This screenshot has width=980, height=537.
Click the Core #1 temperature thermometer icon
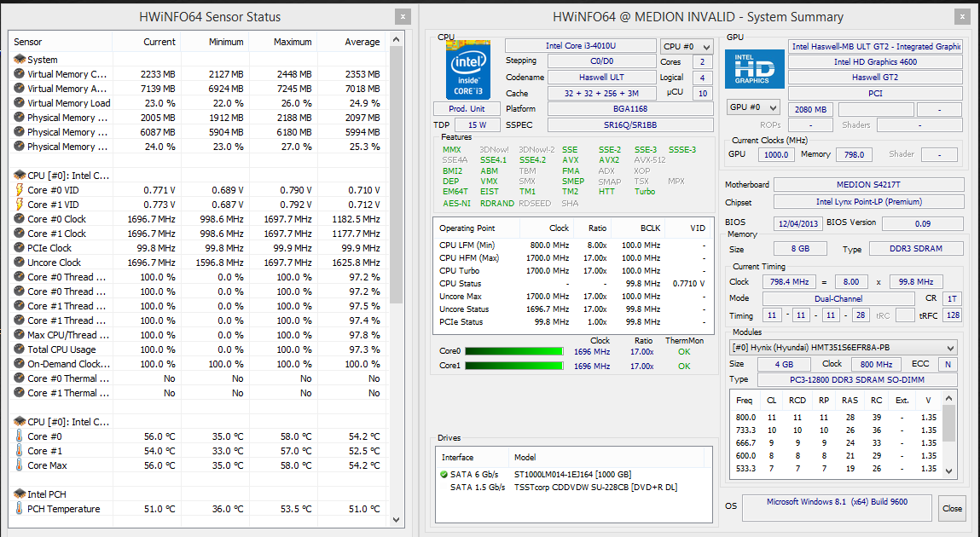[20, 450]
